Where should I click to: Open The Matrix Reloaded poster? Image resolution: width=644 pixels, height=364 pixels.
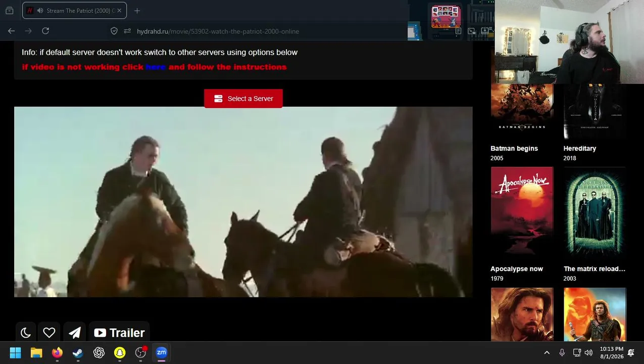pyautogui.click(x=595, y=211)
